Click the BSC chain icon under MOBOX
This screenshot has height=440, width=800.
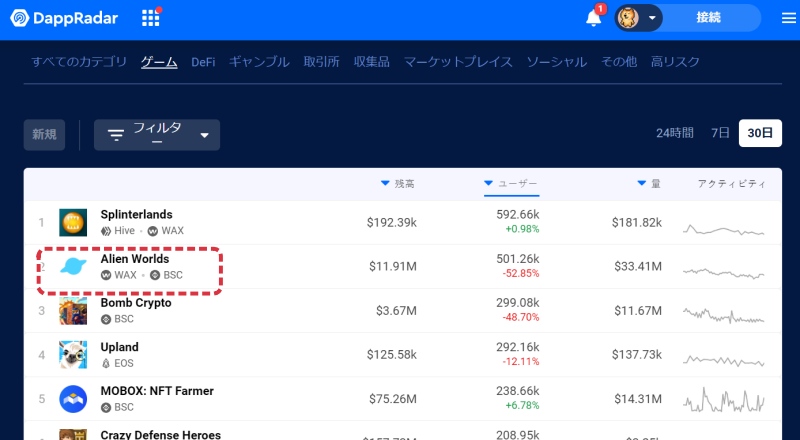pyautogui.click(x=106, y=407)
